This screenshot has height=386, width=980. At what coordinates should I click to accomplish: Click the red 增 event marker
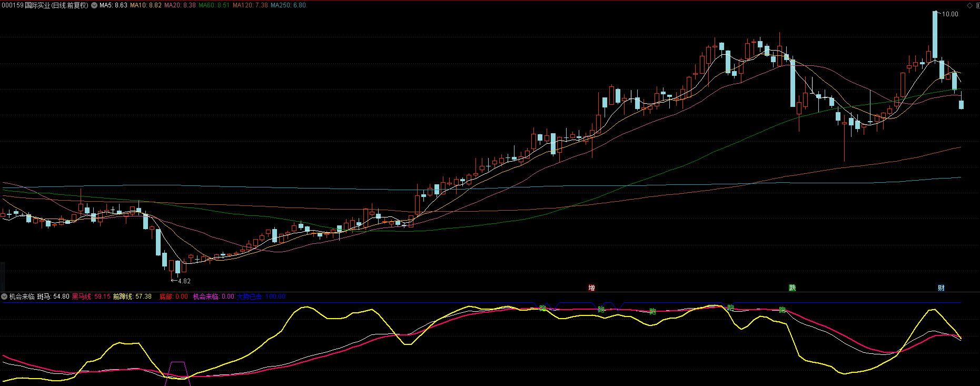pos(591,288)
